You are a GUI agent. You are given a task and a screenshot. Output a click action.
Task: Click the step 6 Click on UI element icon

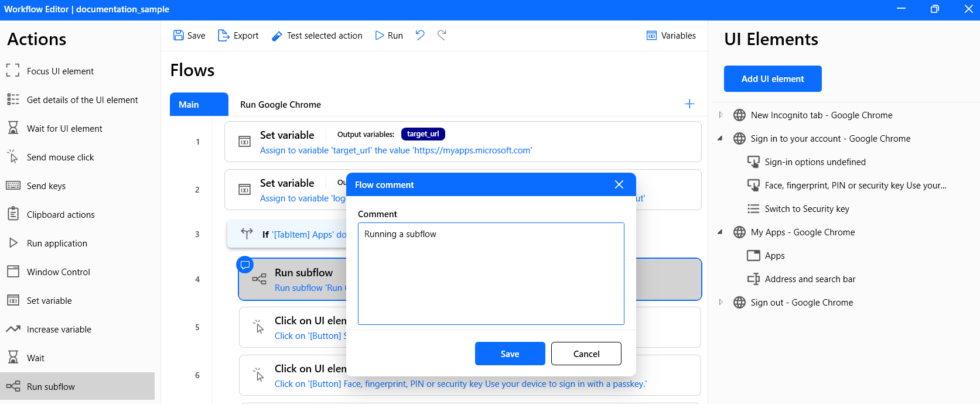coord(258,375)
